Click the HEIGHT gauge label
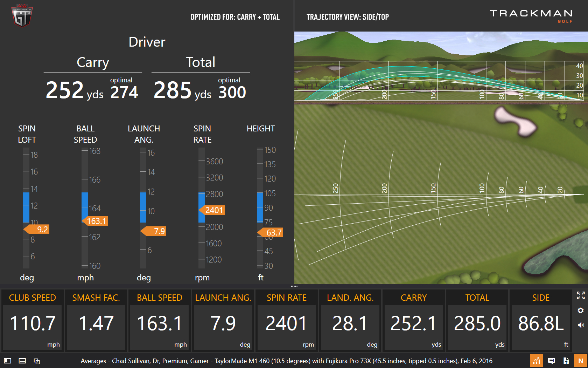 [261, 129]
